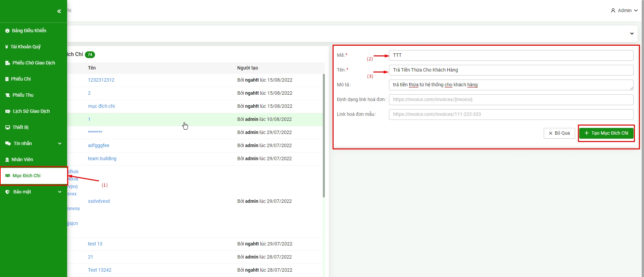The height and width of the screenshot is (277, 644).
Task: Click the Nhân Viên user icon
Action: coord(7,160)
